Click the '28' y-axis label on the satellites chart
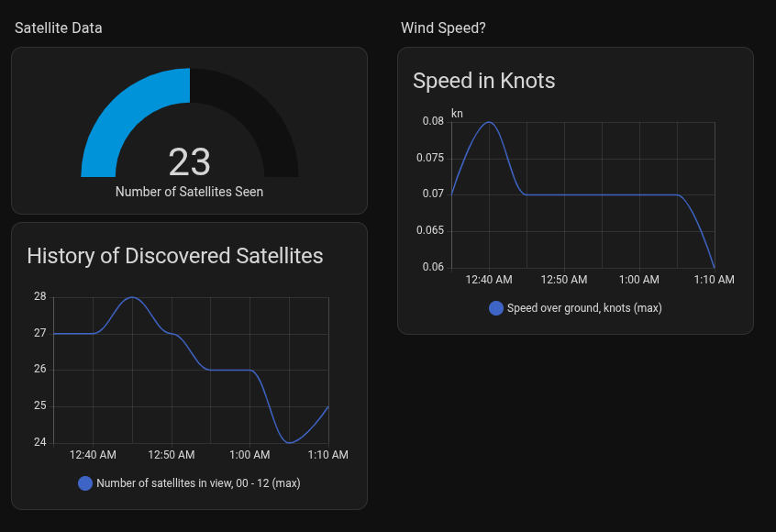Viewport: 776px width, 532px height. (x=39, y=297)
